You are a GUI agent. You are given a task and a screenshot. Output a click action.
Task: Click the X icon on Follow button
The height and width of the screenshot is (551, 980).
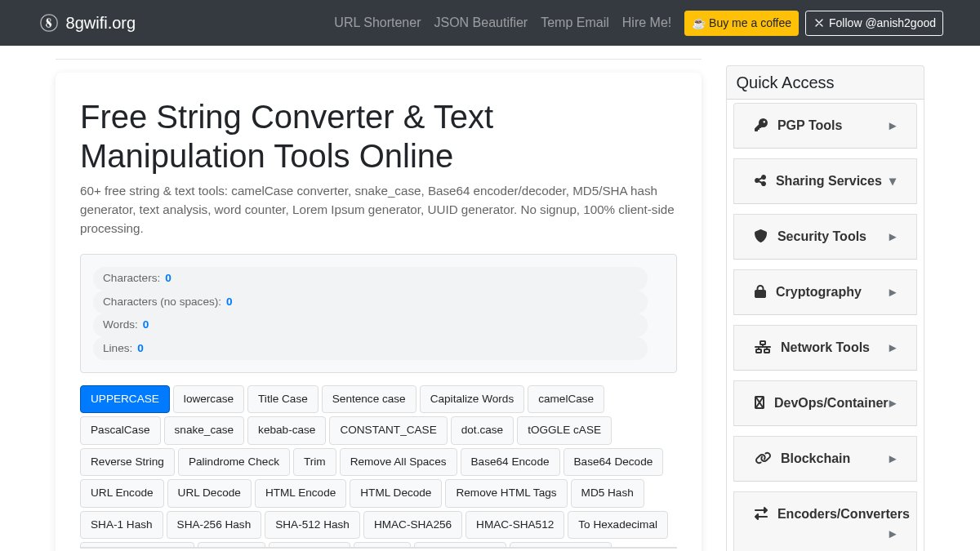coord(819,23)
